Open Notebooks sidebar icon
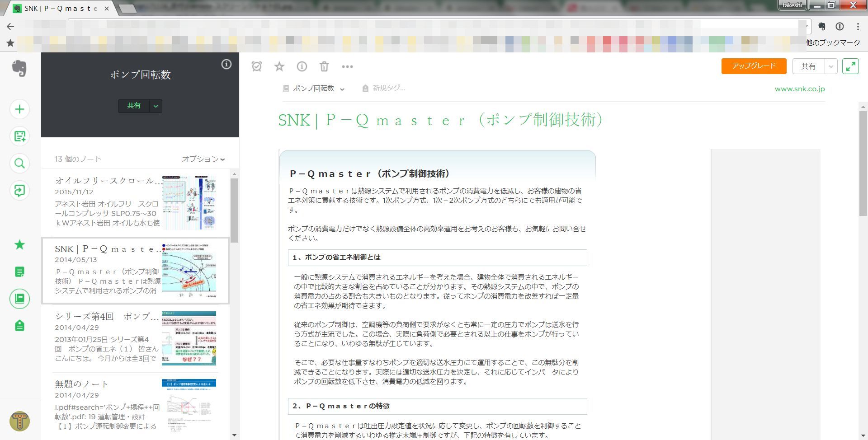 19,299
